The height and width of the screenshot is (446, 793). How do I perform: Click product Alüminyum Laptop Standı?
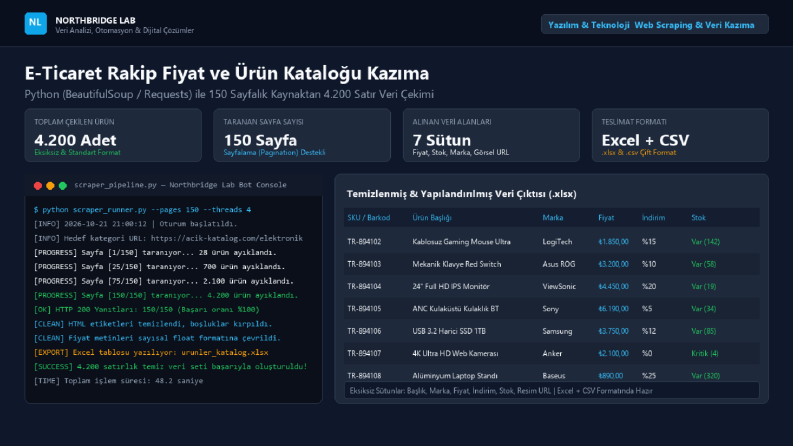(455, 376)
